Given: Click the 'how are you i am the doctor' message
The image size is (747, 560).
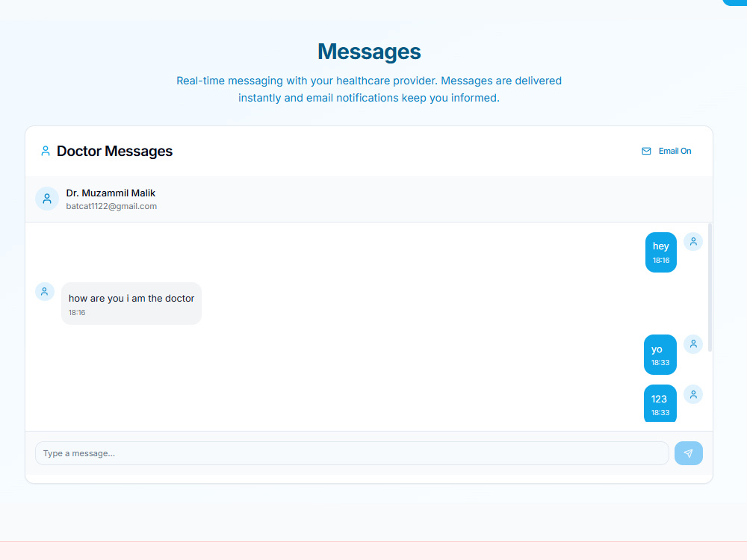Looking at the screenshot, I should click(x=131, y=303).
